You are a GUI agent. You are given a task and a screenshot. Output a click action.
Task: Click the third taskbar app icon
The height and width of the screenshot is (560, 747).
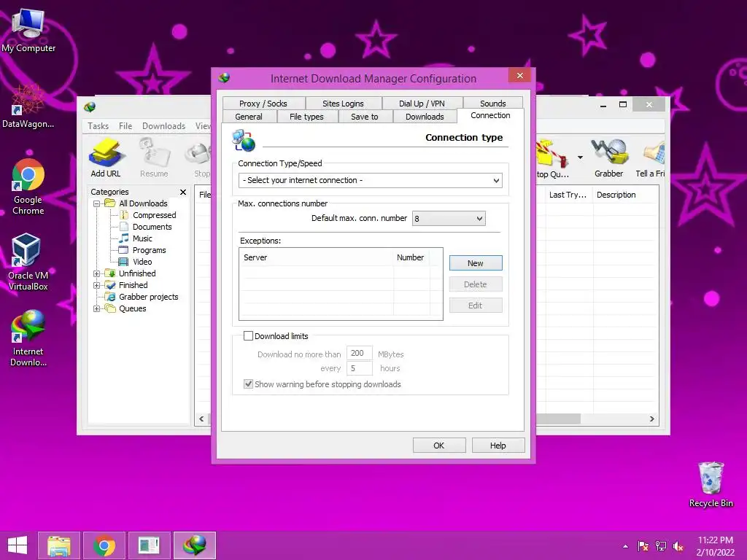click(150, 545)
